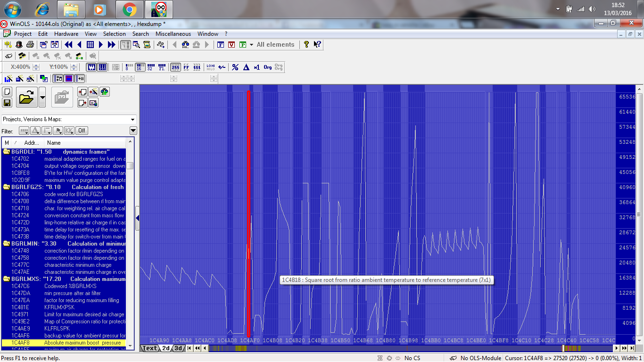644x362 pixels.
Task: Turn filter Off button
Action: [x=82, y=131]
